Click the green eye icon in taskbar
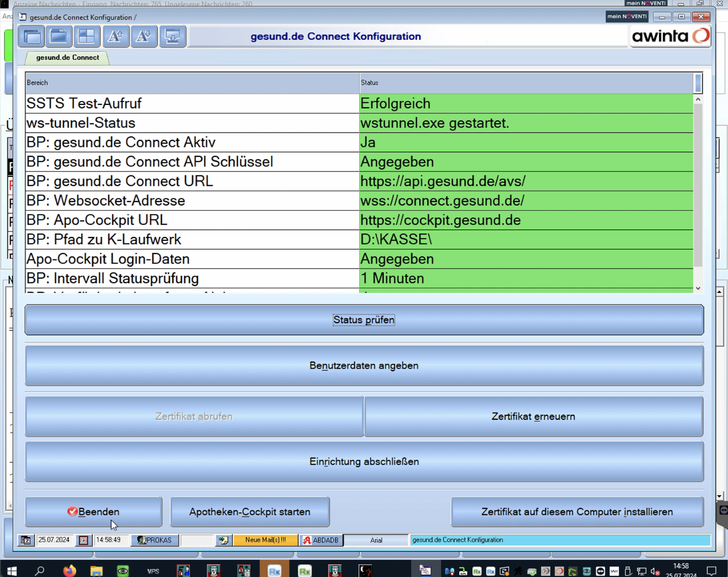 pyautogui.click(x=123, y=571)
